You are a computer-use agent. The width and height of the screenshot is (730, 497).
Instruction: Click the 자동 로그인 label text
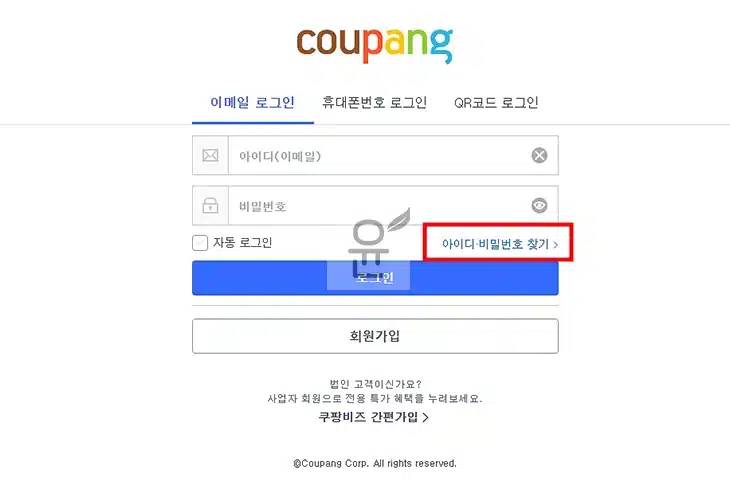(x=243, y=242)
